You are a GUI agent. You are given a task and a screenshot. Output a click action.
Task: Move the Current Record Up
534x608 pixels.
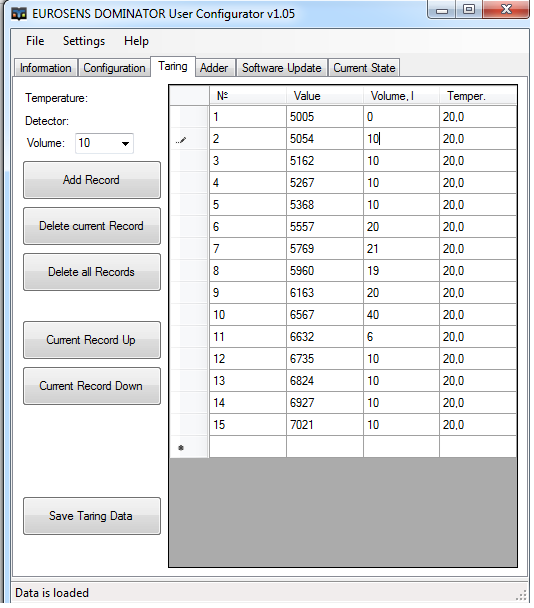pos(92,340)
